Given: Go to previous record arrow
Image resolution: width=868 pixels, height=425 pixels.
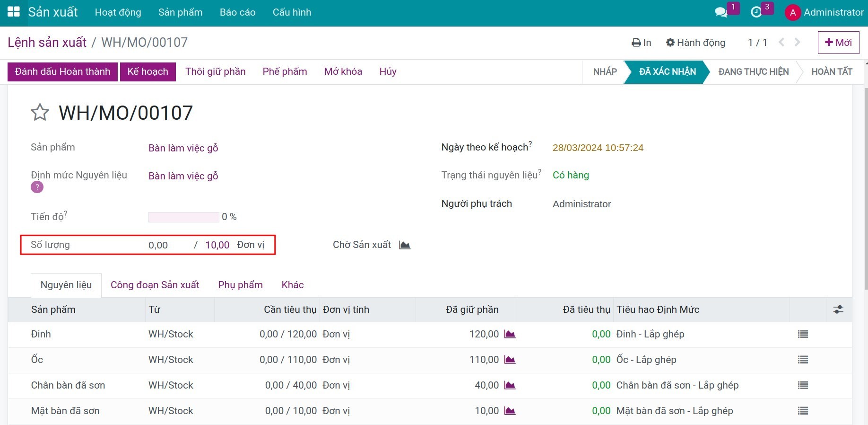Looking at the screenshot, I should click(781, 42).
